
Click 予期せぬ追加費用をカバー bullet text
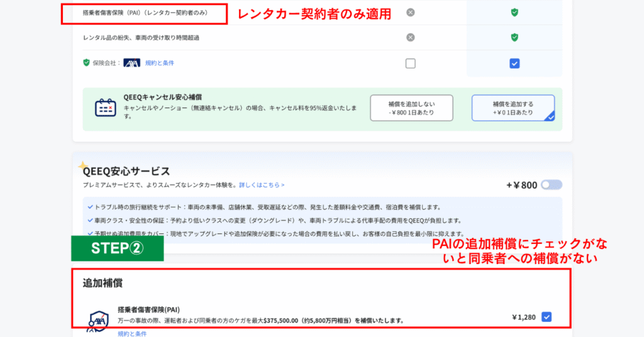(x=279, y=233)
